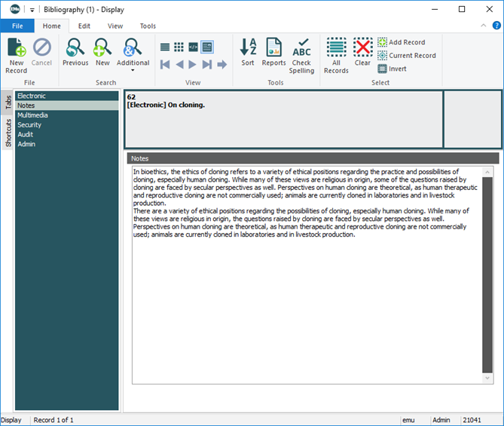Open the Sort tool
504x426 pixels.
pyautogui.click(x=248, y=56)
